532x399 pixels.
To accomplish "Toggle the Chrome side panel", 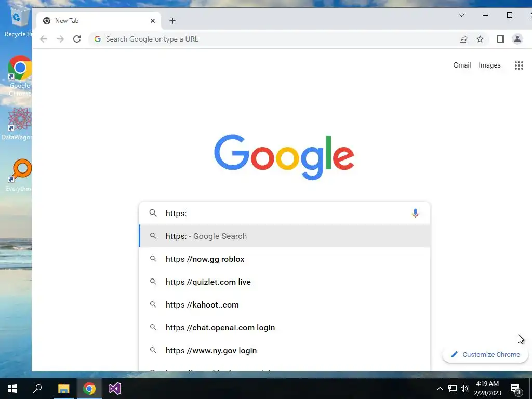I will pos(500,39).
